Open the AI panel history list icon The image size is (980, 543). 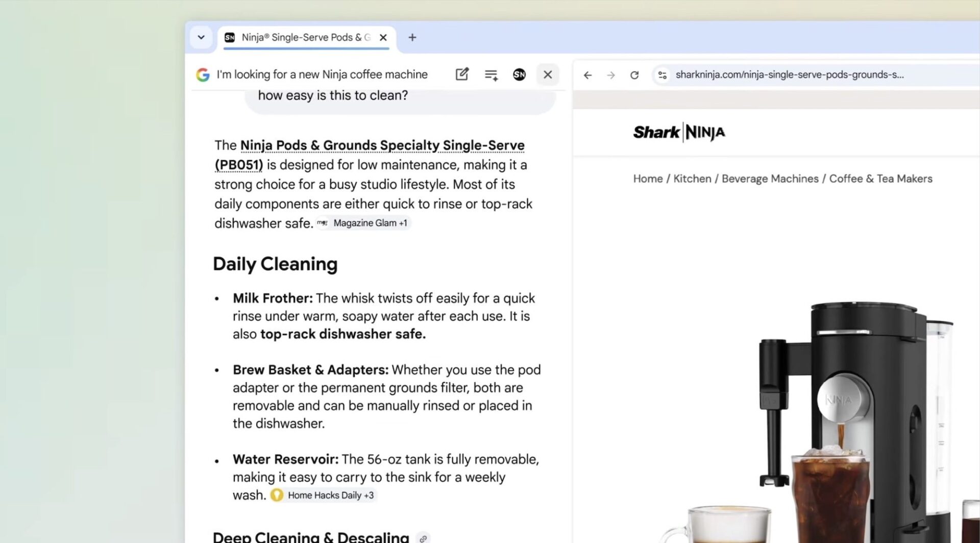pyautogui.click(x=491, y=75)
